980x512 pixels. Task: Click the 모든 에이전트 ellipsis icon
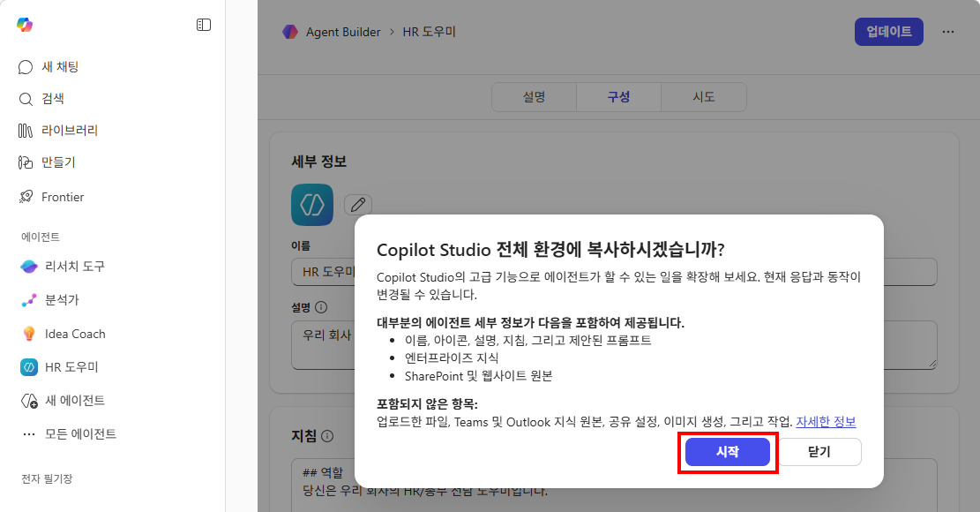[29, 433]
